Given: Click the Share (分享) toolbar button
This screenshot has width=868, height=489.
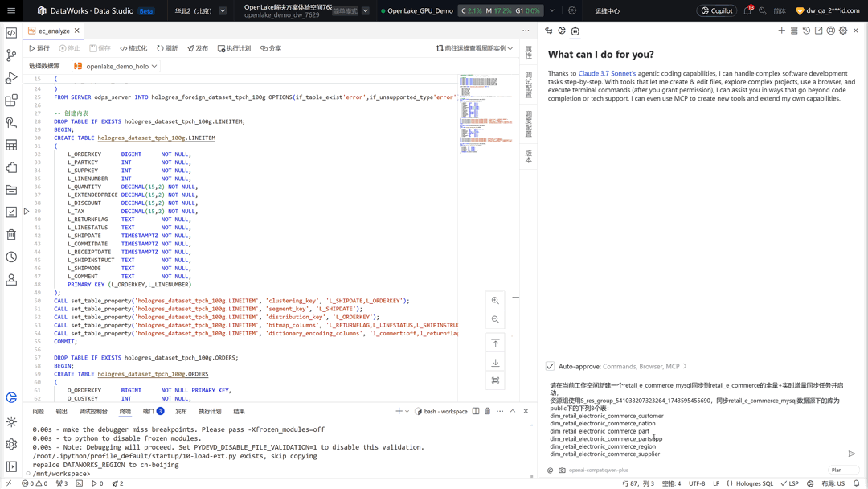Looking at the screenshot, I should (272, 48).
